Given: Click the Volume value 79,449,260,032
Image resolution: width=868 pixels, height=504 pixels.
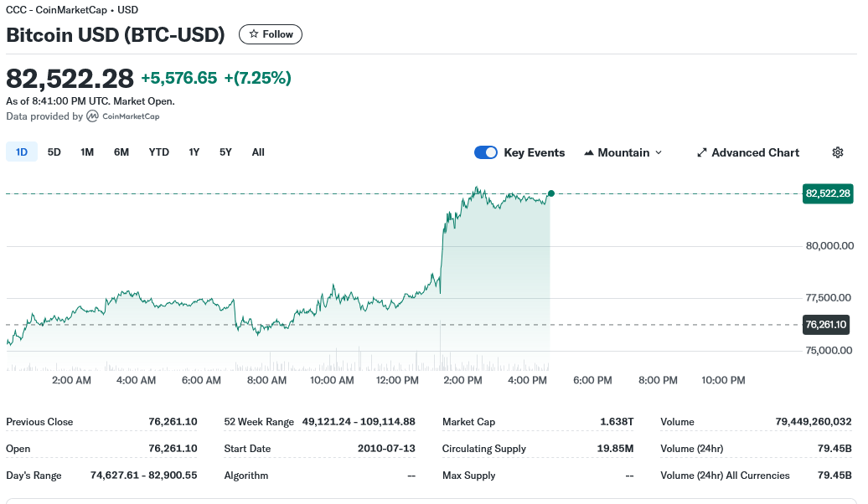Looking at the screenshot, I should [814, 422].
